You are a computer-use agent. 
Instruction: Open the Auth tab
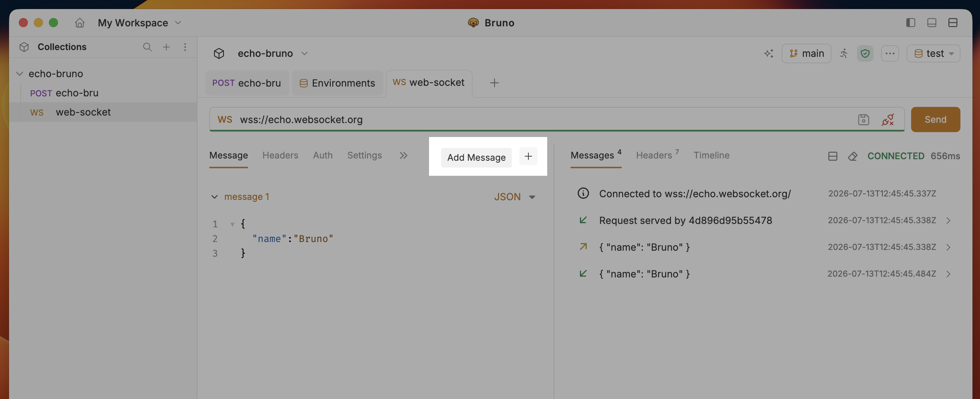323,155
